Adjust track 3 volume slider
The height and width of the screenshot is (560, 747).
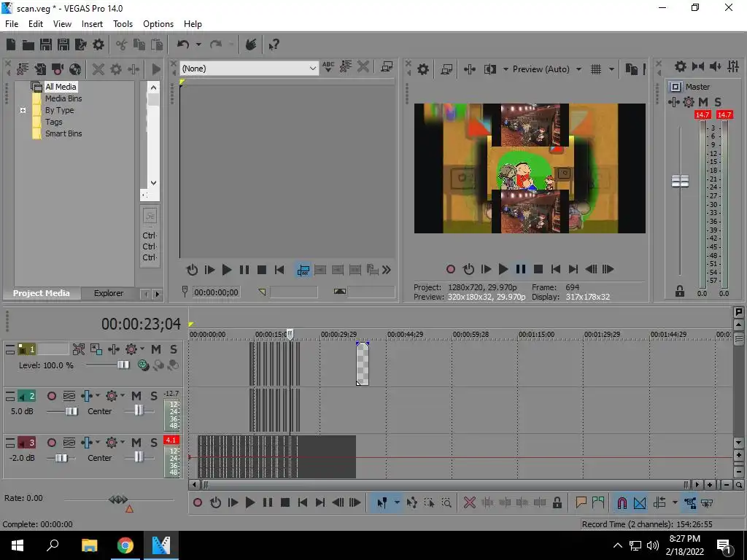pyautogui.click(x=61, y=458)
